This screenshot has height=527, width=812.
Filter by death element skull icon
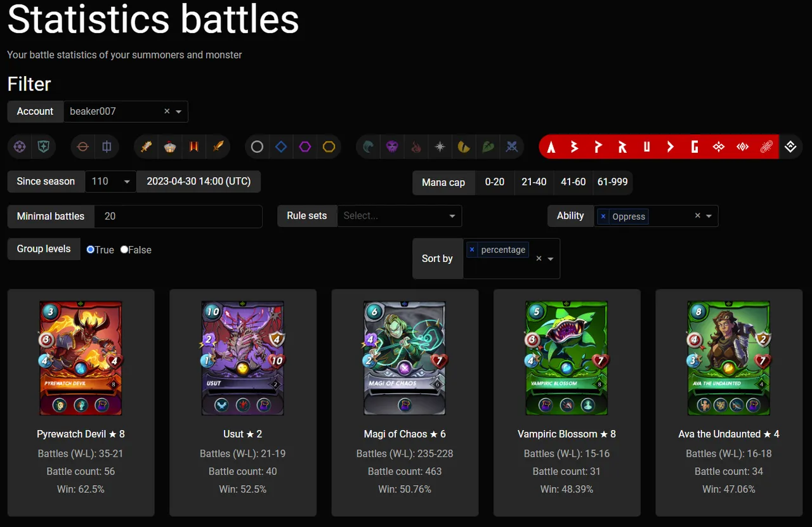[x=392, y=147]
